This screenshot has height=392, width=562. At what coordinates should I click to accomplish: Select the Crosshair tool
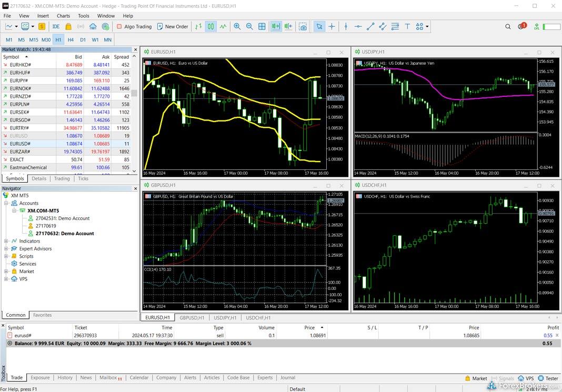[332, 26]
